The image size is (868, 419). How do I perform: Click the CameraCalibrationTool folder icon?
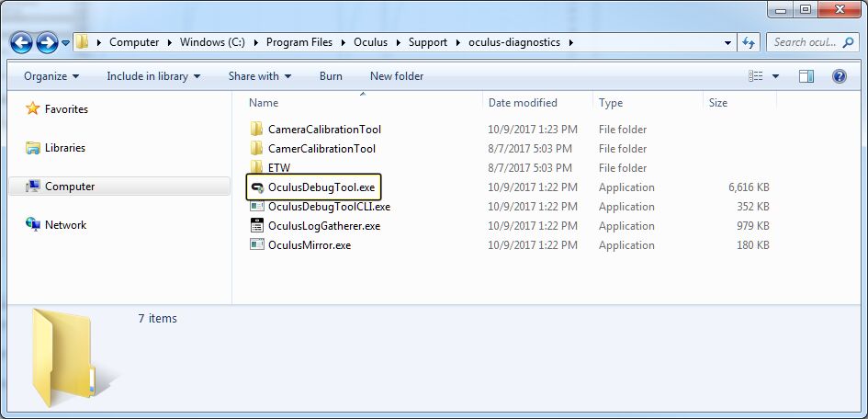[x=257, y=130]
